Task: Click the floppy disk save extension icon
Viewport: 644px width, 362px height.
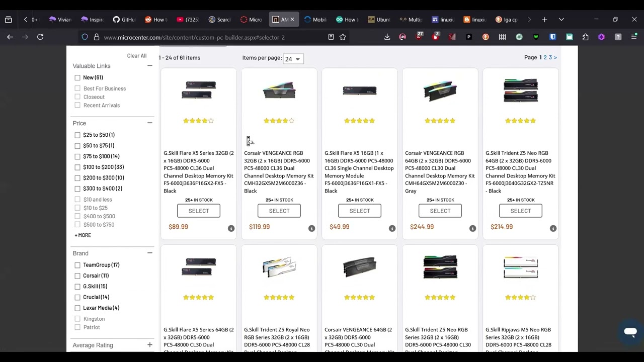Action: coord(569,37)
